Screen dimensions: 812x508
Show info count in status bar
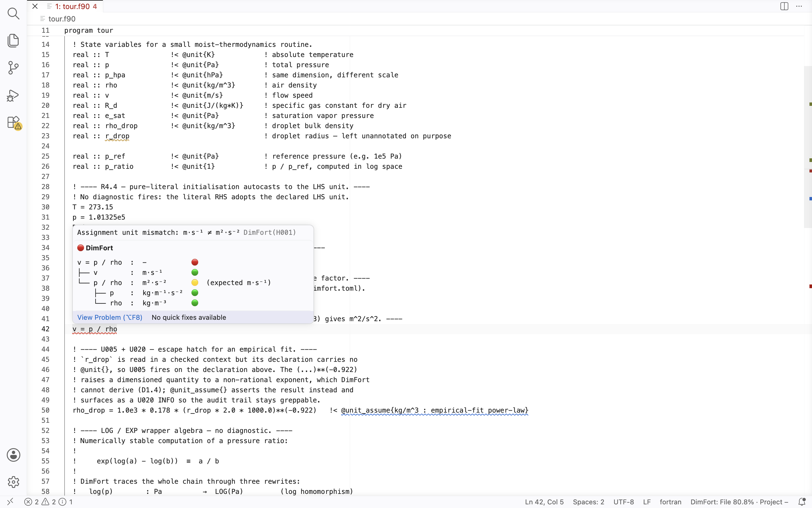click(x=66, y=502)
